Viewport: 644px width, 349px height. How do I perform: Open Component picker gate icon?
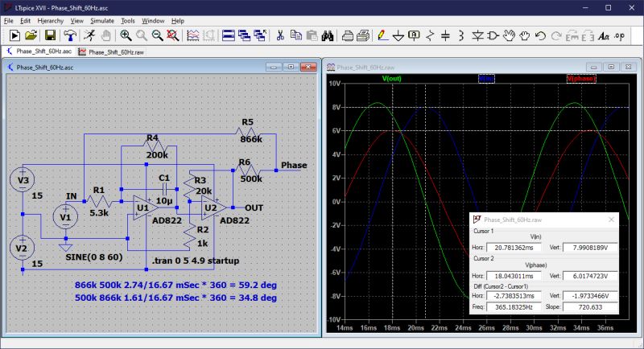click(493, 35)
